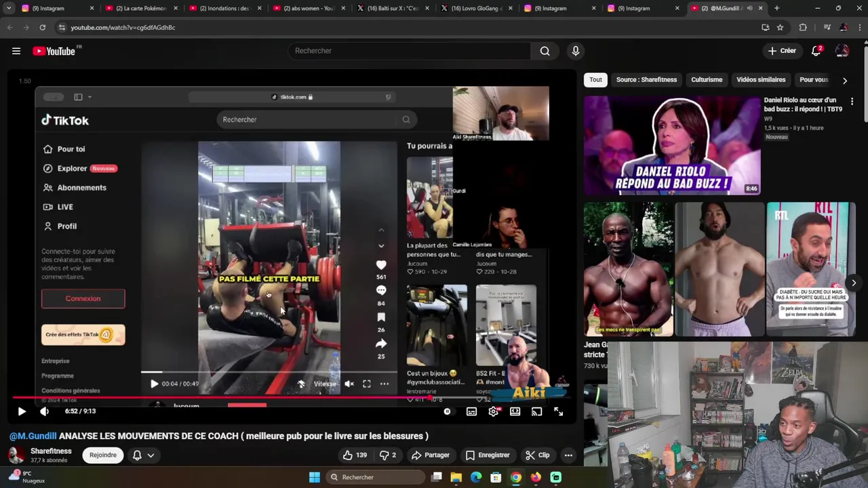Toggle the autoplay switch in the player
Screen dimensions: 868x488
pyautogui.click(x=447, y=411)
